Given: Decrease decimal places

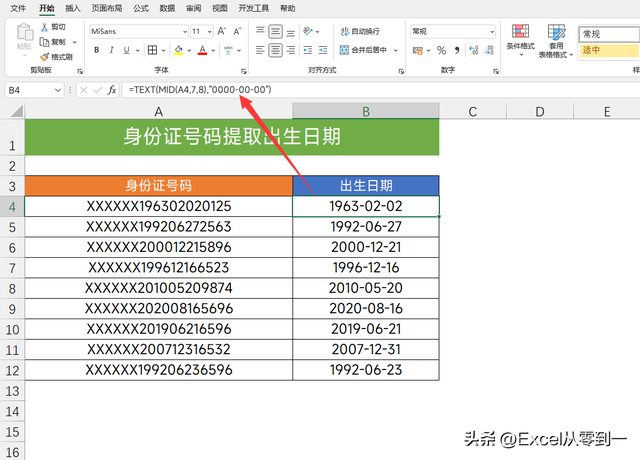Looking at the screenshot, I should click(x=489, y=51).
